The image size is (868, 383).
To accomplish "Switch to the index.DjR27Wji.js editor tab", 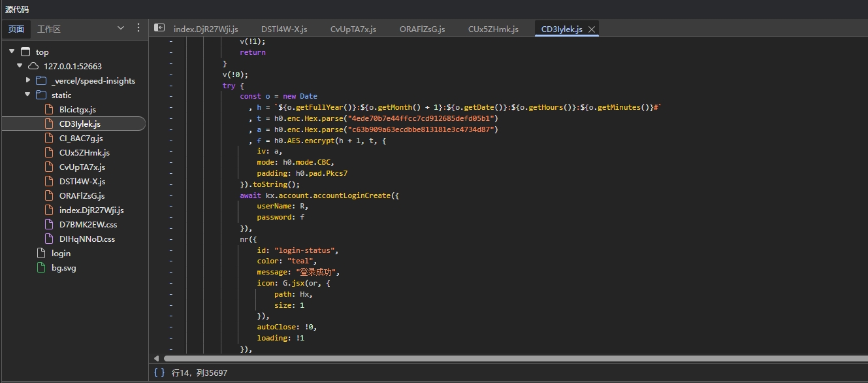I will click(206, 29).
